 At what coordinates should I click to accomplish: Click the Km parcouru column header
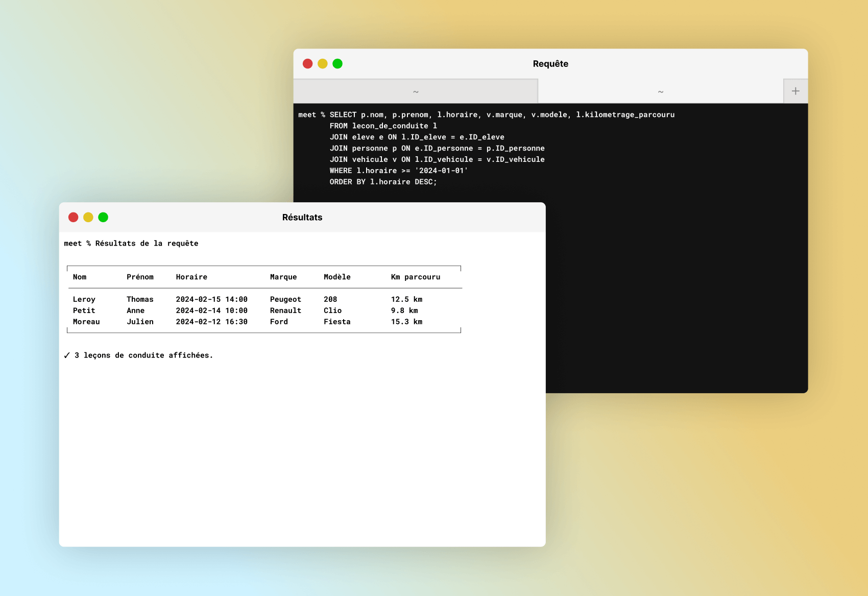tap(415, 277)
